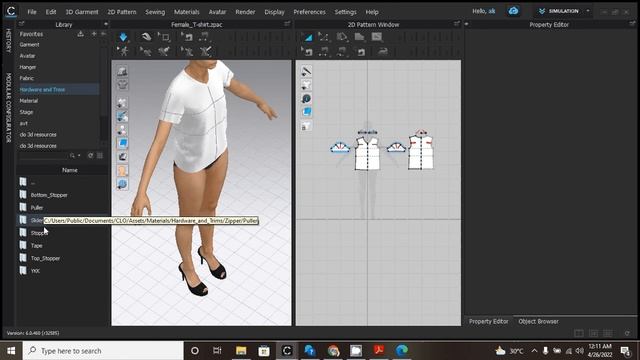Open the Sewing menu
The height and width of the screenshot is (360, 640).
pos(155,12)
